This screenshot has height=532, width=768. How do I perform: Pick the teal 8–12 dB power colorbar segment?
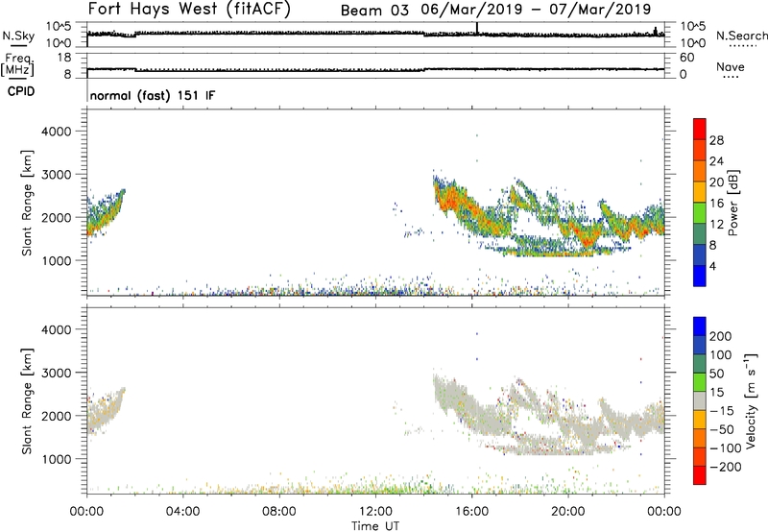coord(700,233)
